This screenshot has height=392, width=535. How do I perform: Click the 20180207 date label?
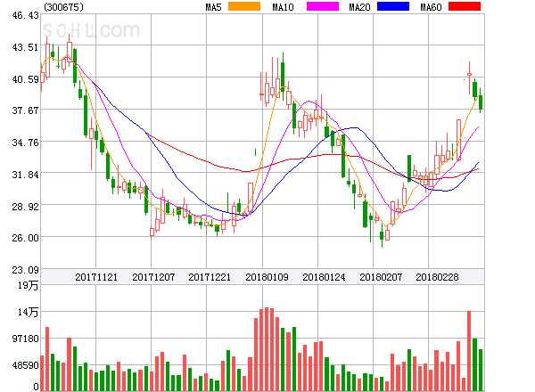381,277
